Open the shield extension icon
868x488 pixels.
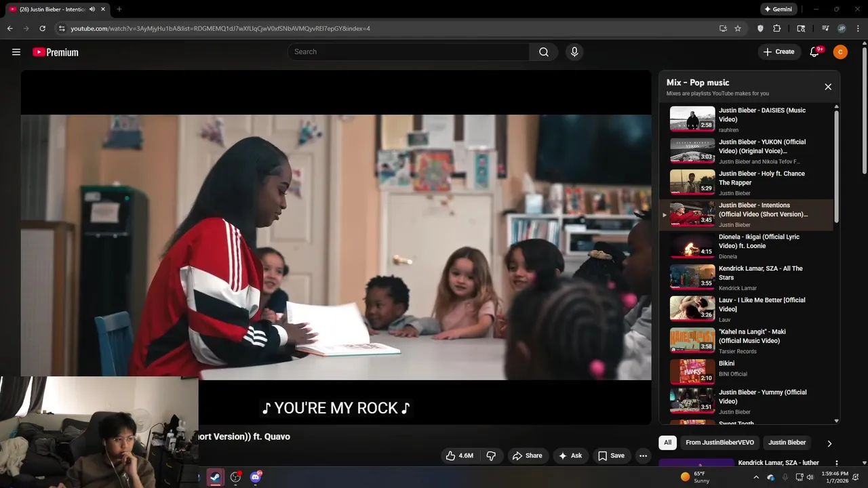coord(760,28)
